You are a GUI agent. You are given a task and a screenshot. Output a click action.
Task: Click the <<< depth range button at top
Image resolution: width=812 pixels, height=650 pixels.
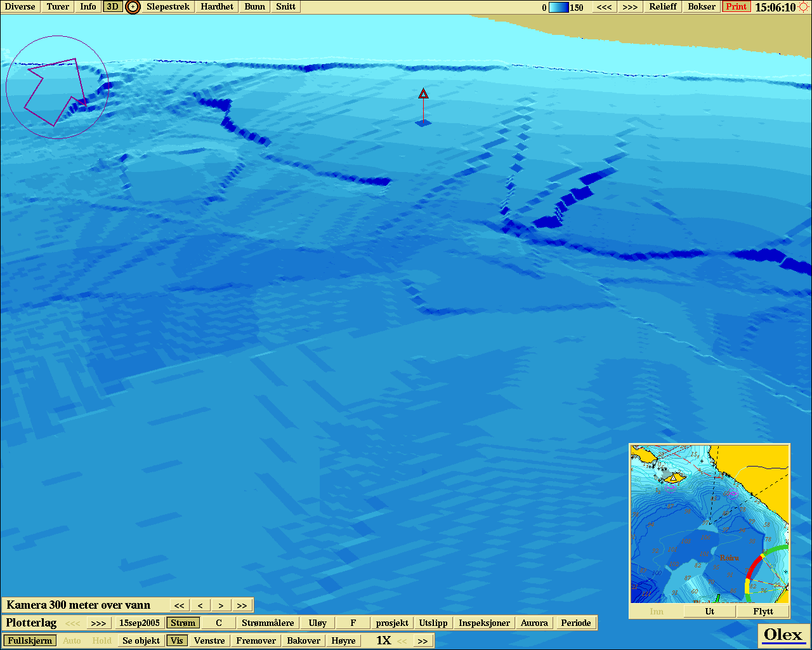[x=605, y=7]
